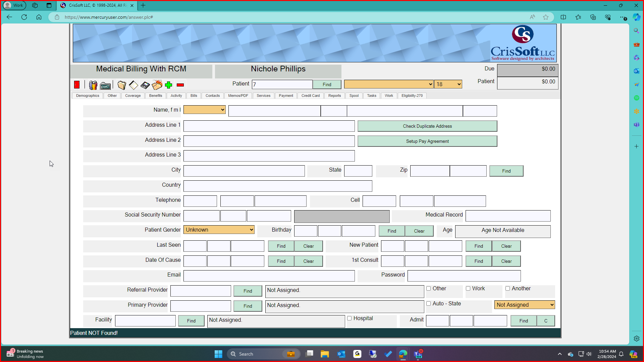The image size is (644, 362).
Task: Open the Not Assigned state dropdown
Action: [524, 305]
